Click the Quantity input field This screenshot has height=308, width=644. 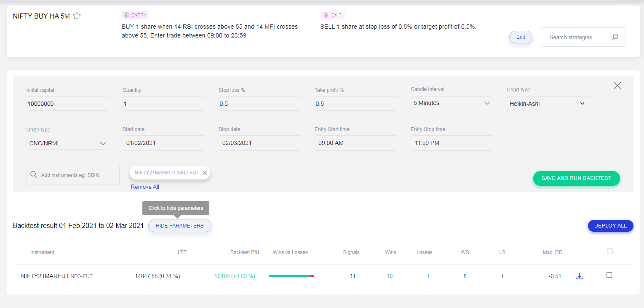(x=164, y=104)
